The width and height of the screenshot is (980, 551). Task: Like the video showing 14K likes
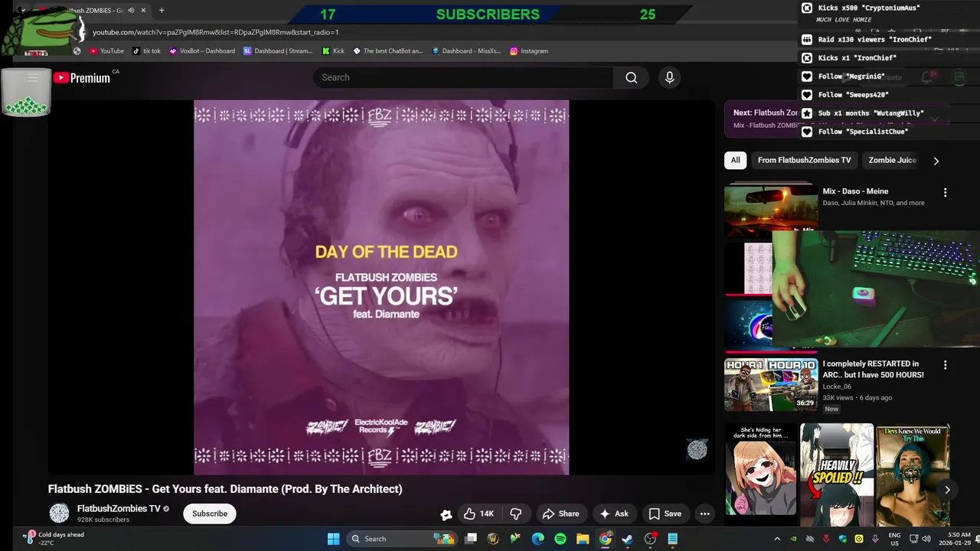pyautogui.click(x=479, y=514)
